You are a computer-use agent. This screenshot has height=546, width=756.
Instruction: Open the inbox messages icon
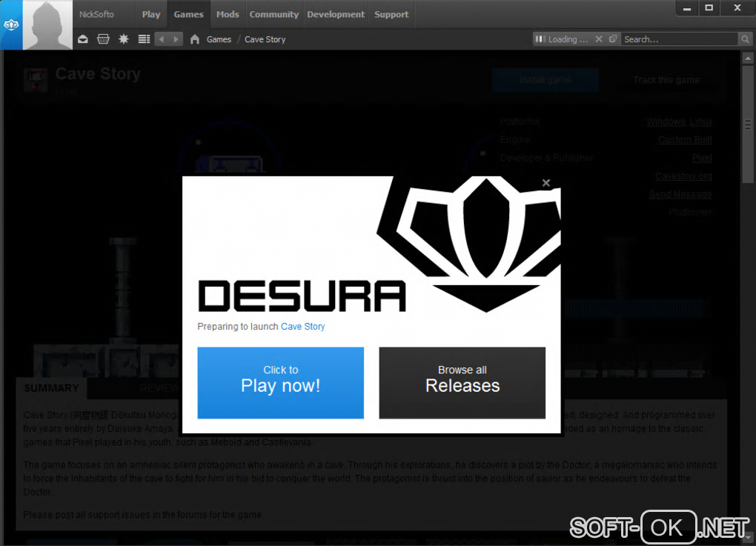[83, 39]
